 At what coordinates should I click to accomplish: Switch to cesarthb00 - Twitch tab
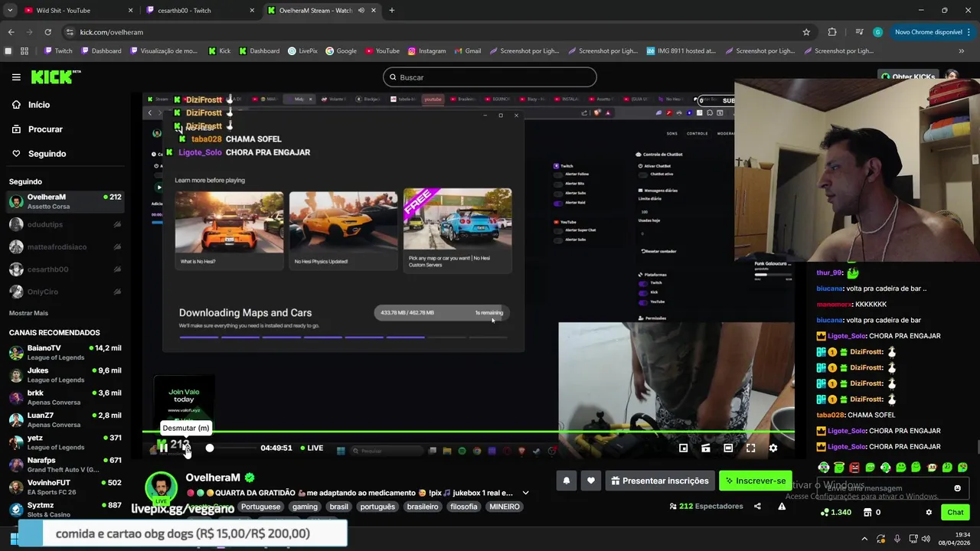[x=199, y=11]
